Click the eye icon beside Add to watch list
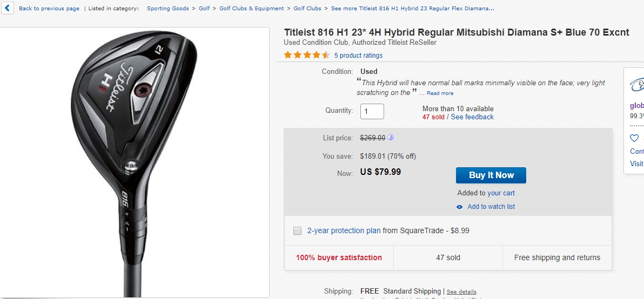 coord(460,207)
